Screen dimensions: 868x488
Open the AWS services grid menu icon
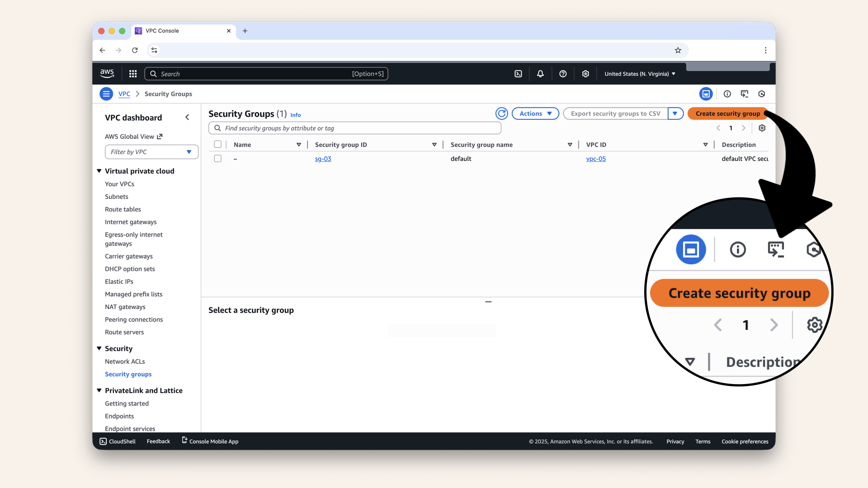point(132,74)
